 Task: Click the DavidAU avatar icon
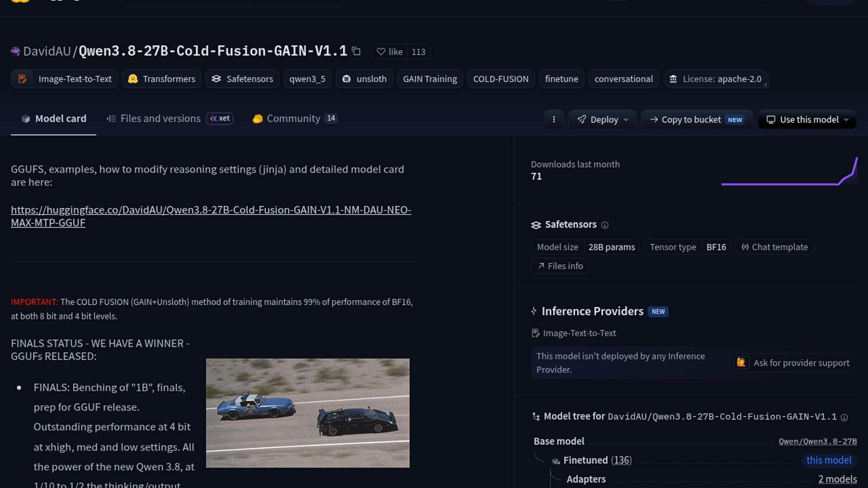click(15, 52)
